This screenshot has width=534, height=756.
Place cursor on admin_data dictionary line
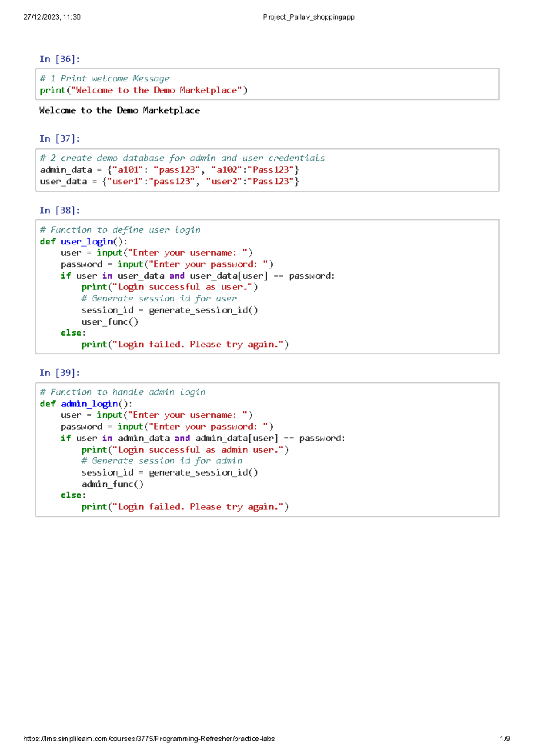tap(169, 170)
